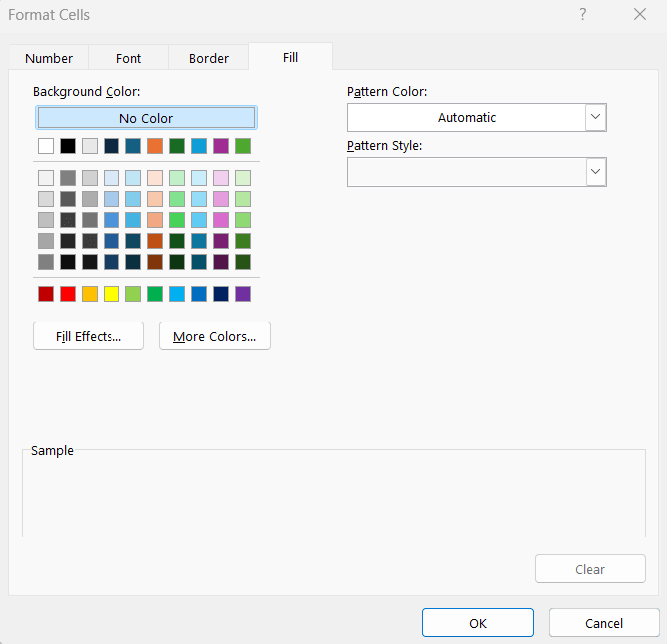Choose No Color background button
The image size is (667, 644).
(x=146, y=117)
